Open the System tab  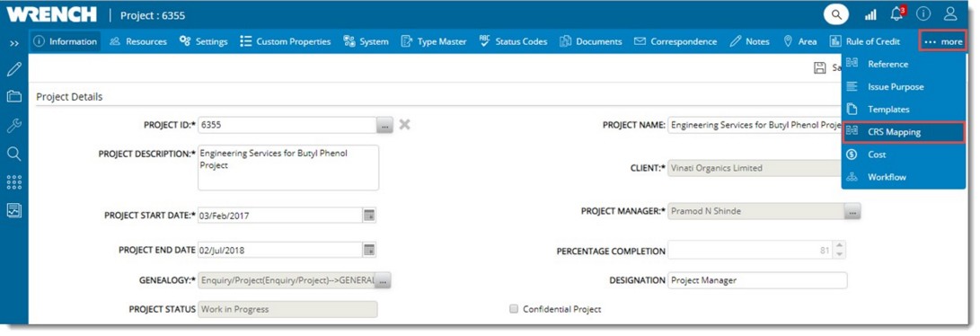pos(366,42)
